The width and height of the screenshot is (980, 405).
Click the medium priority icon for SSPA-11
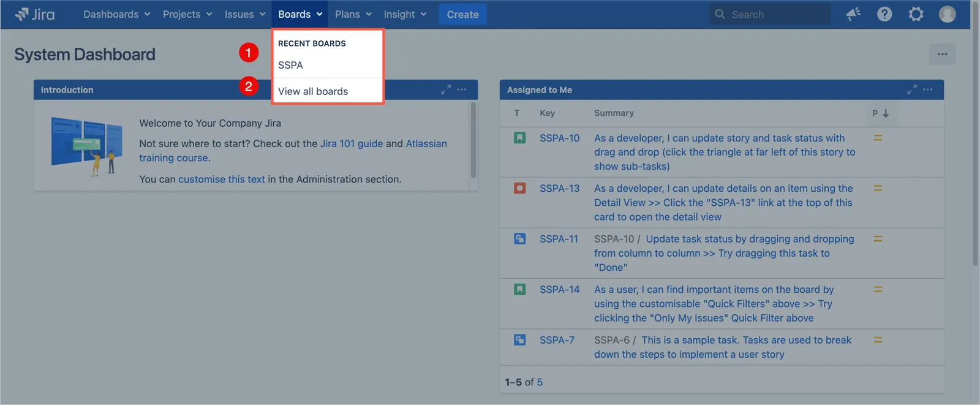[878, 239]
